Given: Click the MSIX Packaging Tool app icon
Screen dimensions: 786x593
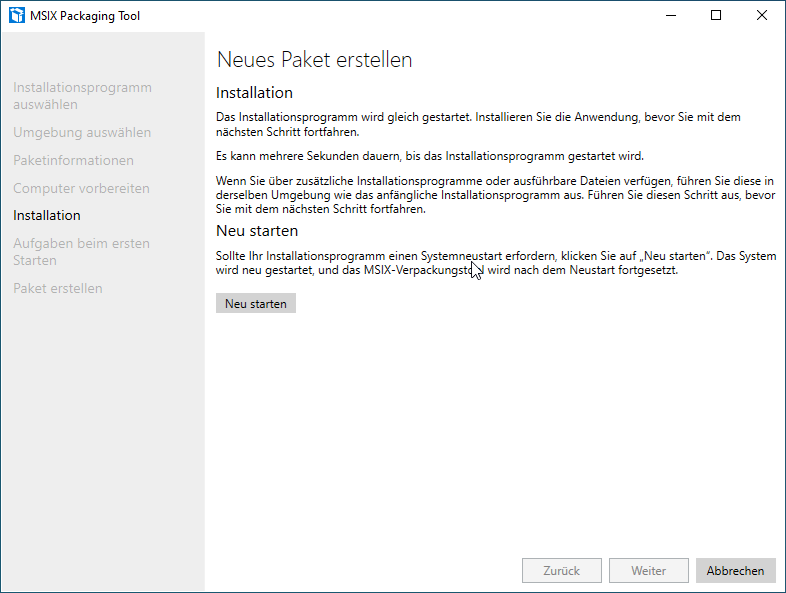Looking at the screenshot, I should (17, 16).
